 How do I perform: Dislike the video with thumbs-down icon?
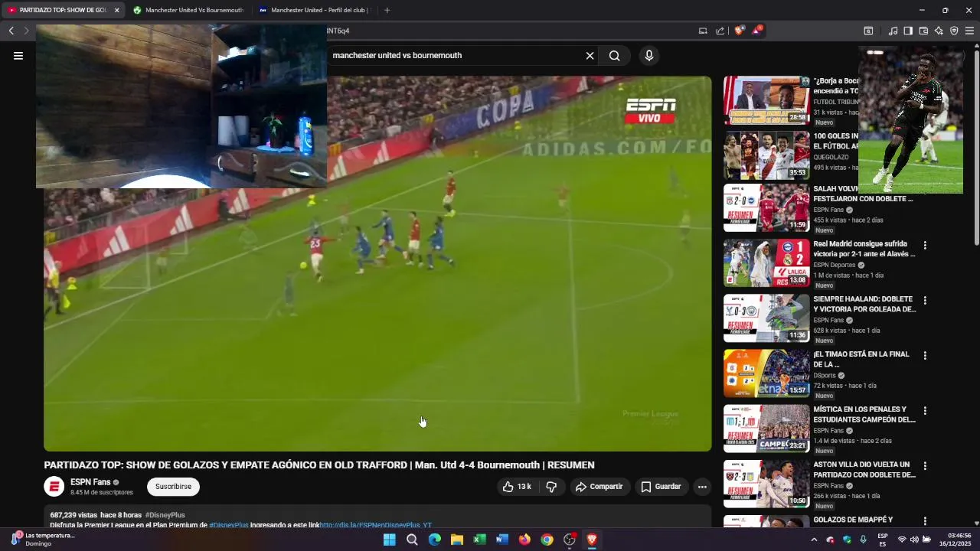click(551, 487)
